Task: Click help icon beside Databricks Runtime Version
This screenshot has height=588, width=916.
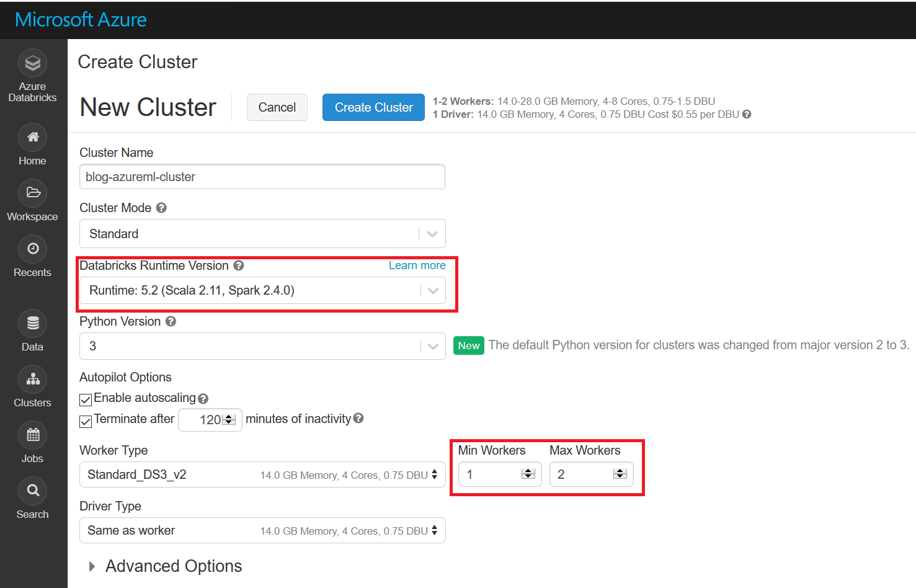Action: point(239,265)
